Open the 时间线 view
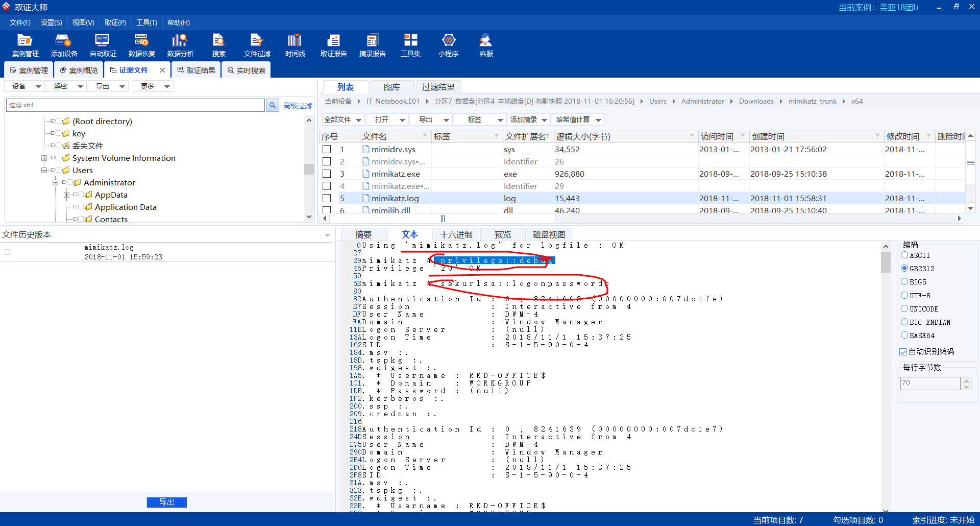Image resolution: width=980 pixels, height=526 pixels. tap(295, 45)
